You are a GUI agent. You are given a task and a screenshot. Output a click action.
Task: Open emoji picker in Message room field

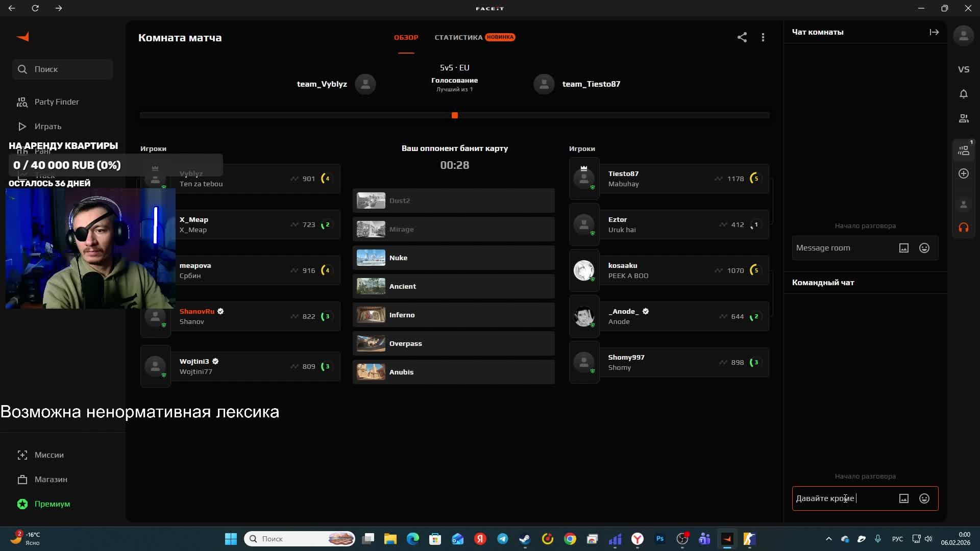tap(924, 248)
